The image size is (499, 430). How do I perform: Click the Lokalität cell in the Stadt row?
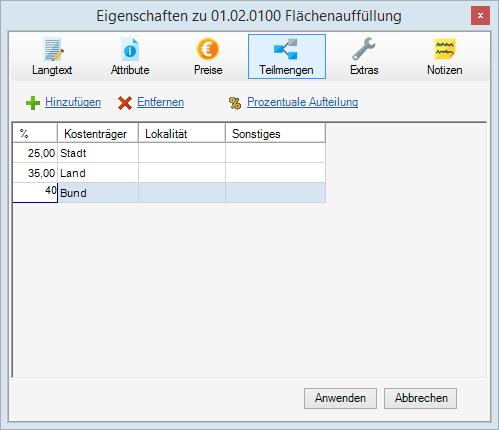pyautogui.click(x=182, y=153)
